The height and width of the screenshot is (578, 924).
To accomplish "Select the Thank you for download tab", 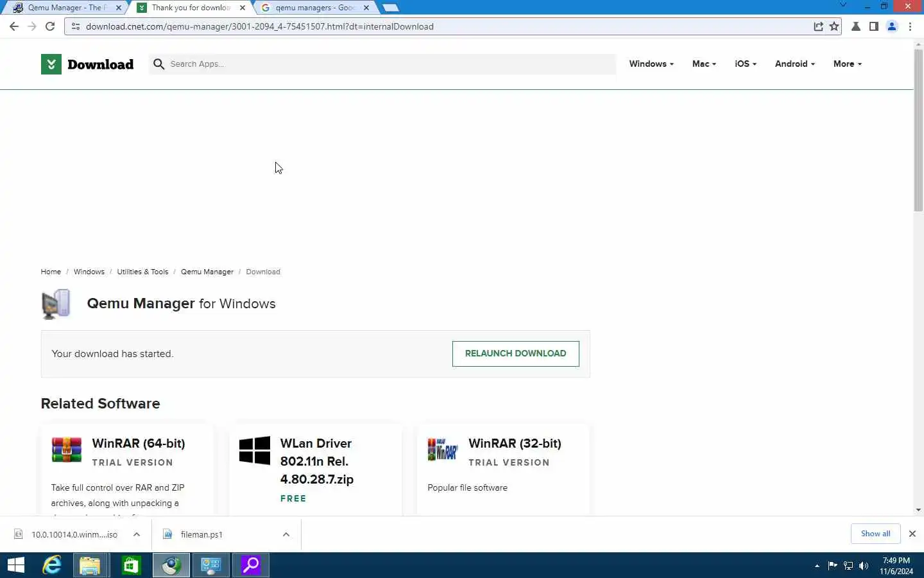I will tap(190, 8).
